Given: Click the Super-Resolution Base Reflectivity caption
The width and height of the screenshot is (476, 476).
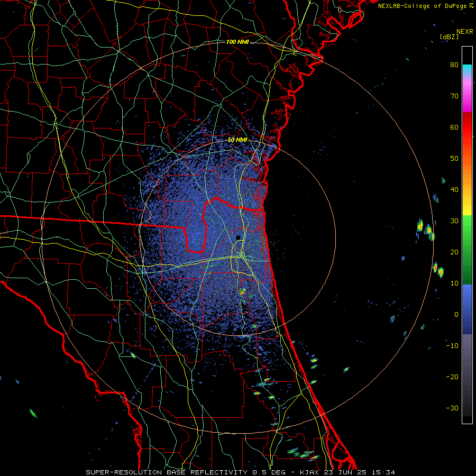Looking at the screenshot, I should tap(240, 472).
